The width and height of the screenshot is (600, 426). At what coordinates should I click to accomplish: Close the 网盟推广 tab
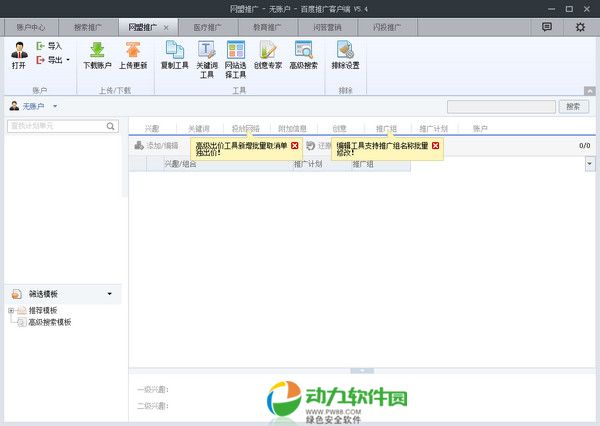[166, 28]
